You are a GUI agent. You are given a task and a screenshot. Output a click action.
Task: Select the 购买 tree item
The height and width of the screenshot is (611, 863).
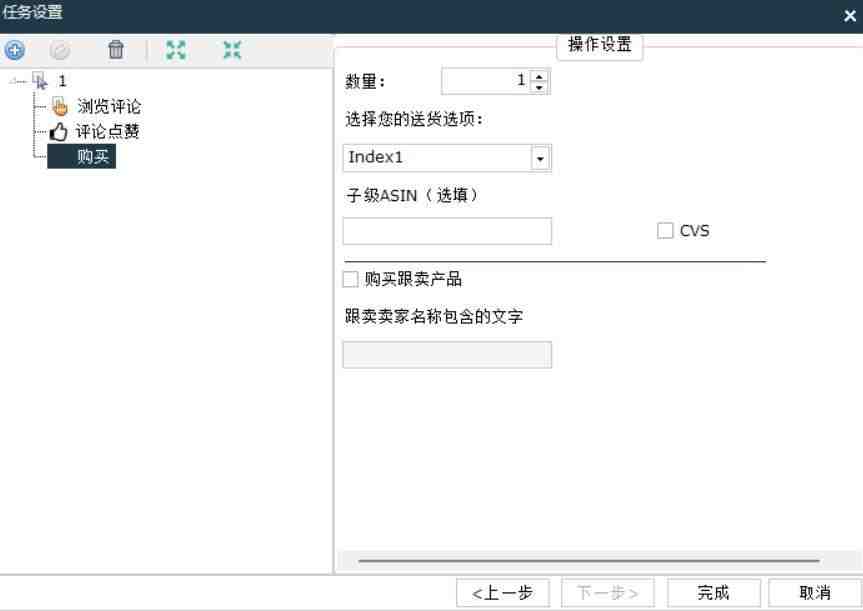coord(81,156)
